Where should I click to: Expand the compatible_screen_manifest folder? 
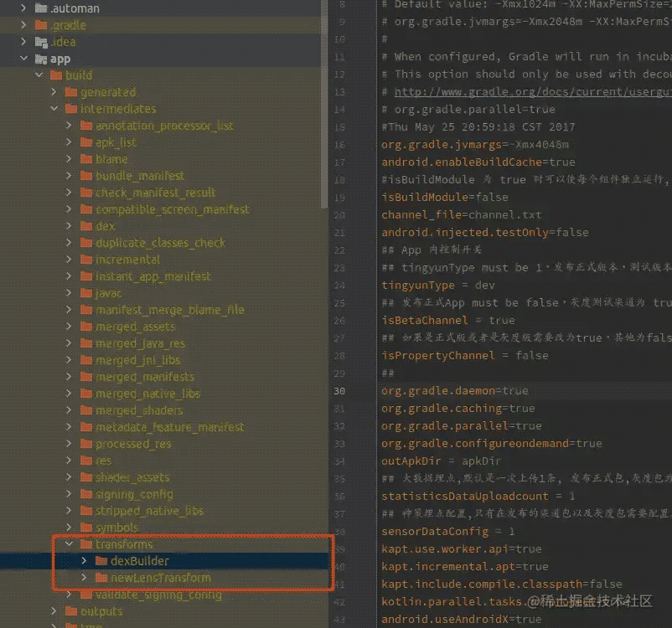click(69, 209)
